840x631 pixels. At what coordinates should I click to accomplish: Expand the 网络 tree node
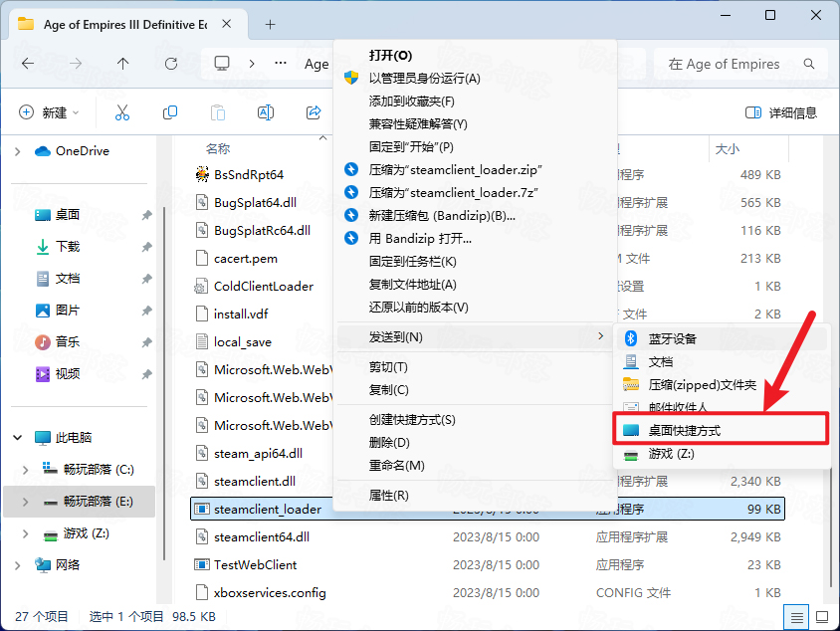coord(18,565)
